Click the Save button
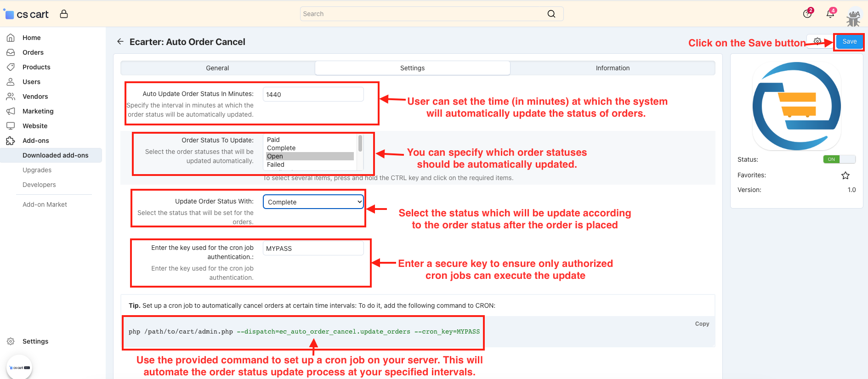Viewport: 868px width, 379px height. [849, 41]
